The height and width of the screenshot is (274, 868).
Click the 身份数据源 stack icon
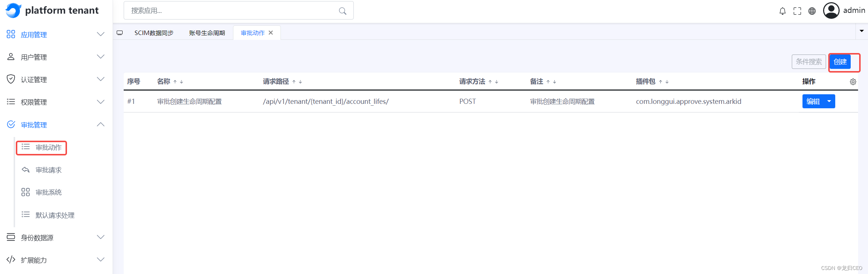[11, 237]
